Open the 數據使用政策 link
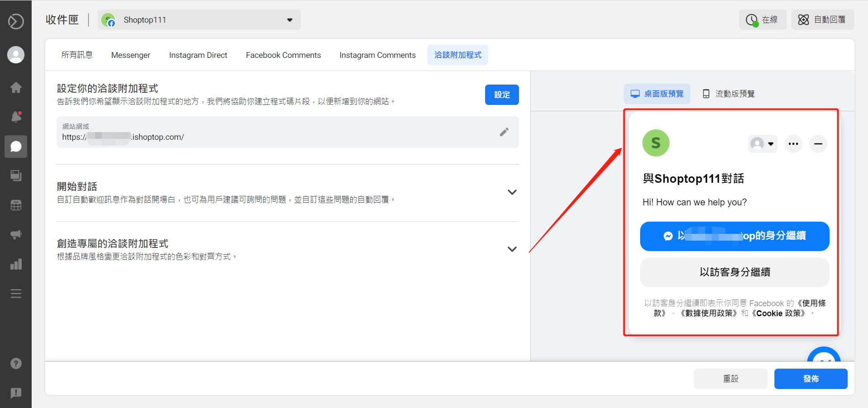This screenshot has height=408, width=868. pos(709,313)
